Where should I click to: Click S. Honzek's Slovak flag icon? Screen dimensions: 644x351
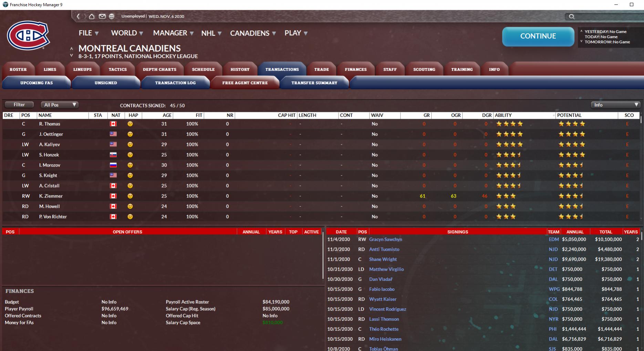[113, 155]
